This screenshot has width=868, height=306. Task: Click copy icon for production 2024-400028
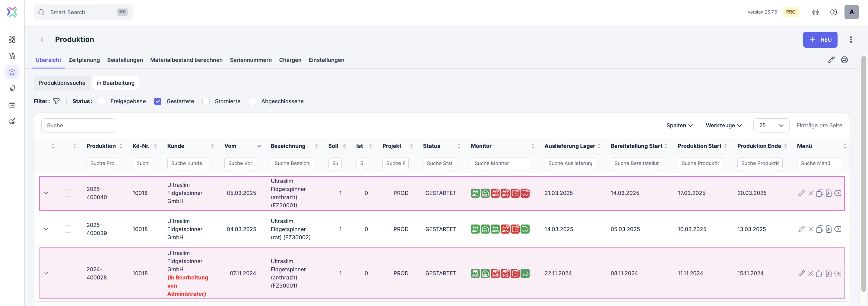coord(819,273)
